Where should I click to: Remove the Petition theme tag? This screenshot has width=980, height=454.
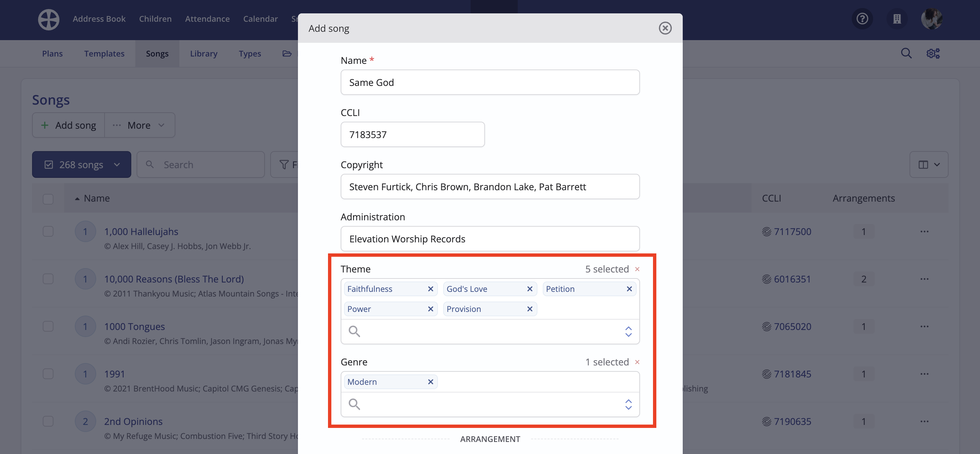click(x=629, y=289)
